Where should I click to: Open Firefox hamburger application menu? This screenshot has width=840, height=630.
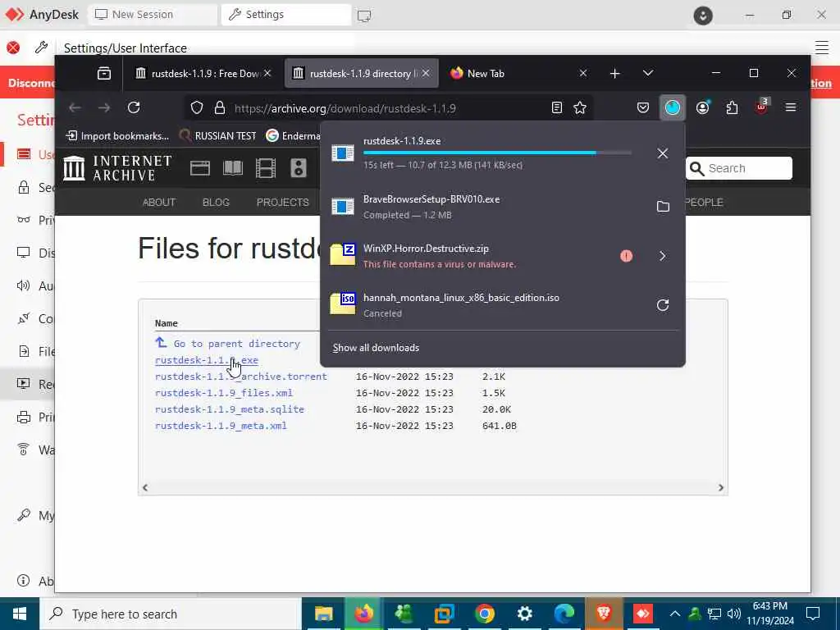[x=791, y=107]
